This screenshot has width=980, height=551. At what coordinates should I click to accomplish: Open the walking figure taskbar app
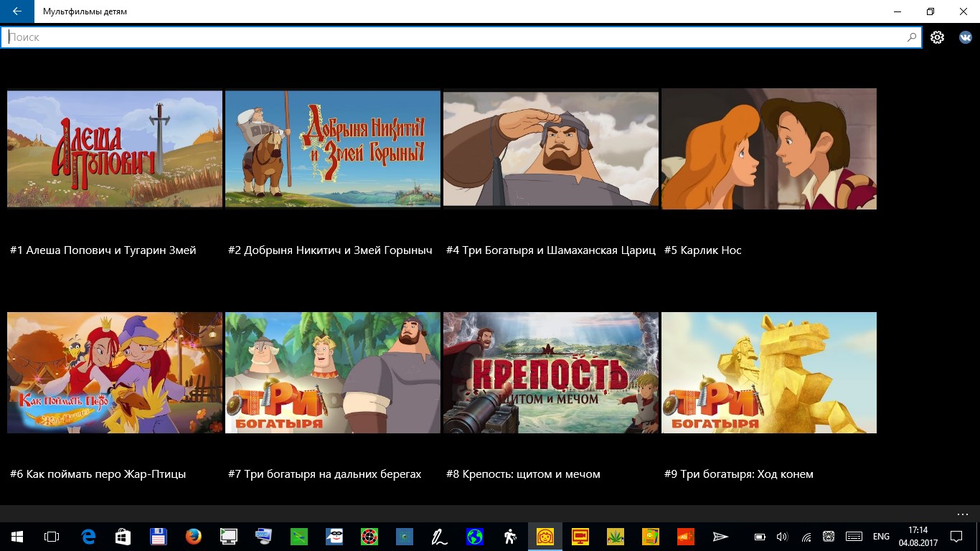click(x=510, y=537)
